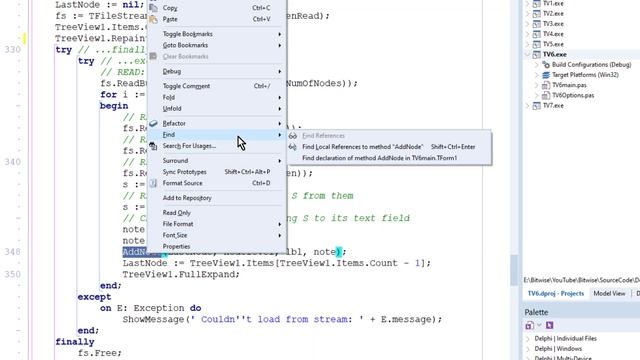Viewport: 640px width, 360px height.
Task: Click line number 330 in the gutter
Action: pos(13,50)
